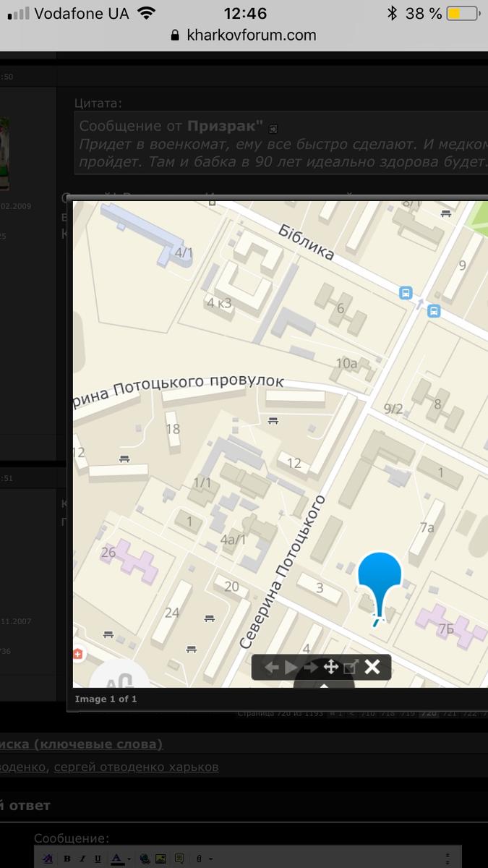
Task: Toggle underline formatting in reply editor
Action: [98, 859]
